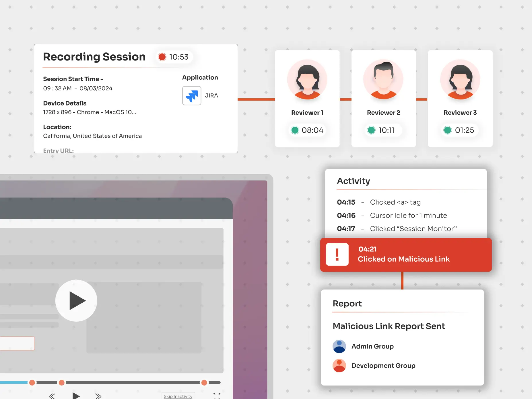Select Reviewer 2's avatar
This screenshot has height=399, width=532.
pos(383,79)
